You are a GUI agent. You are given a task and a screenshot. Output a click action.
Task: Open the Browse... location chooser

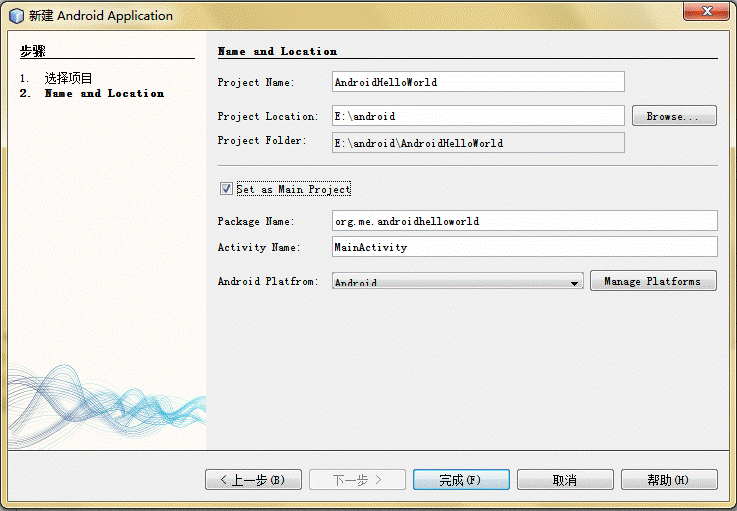point(674,116)
